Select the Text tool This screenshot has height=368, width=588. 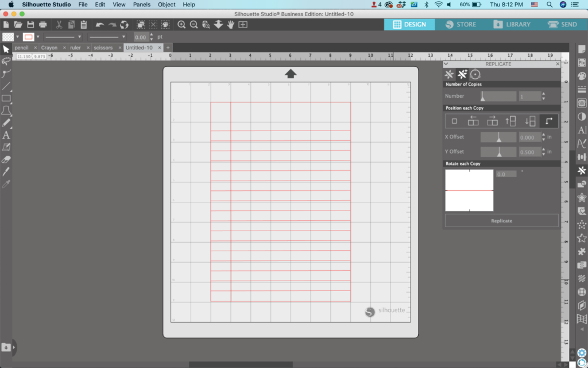point(6,135)
